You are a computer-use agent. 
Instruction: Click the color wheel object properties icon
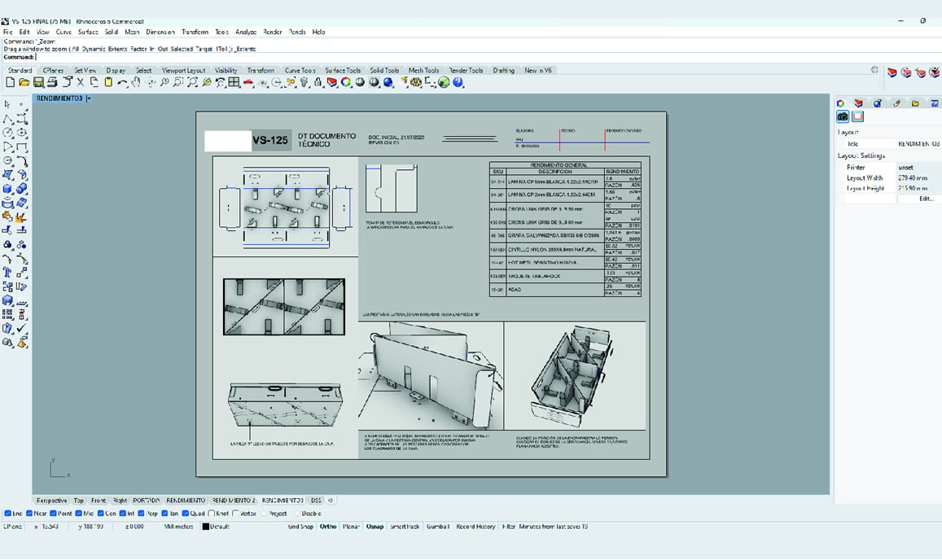(x=346, y=82)
